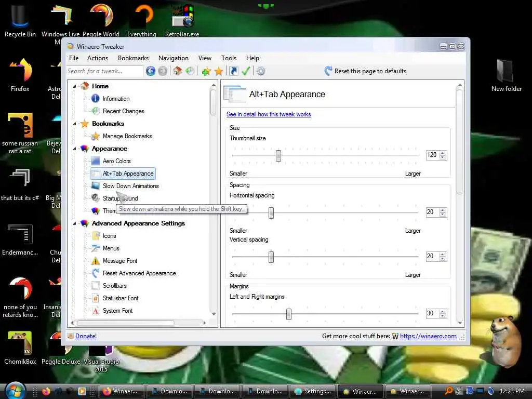Open Endermanc... desktop icon
Screen dimensions: 532x399
pos(20,239)
